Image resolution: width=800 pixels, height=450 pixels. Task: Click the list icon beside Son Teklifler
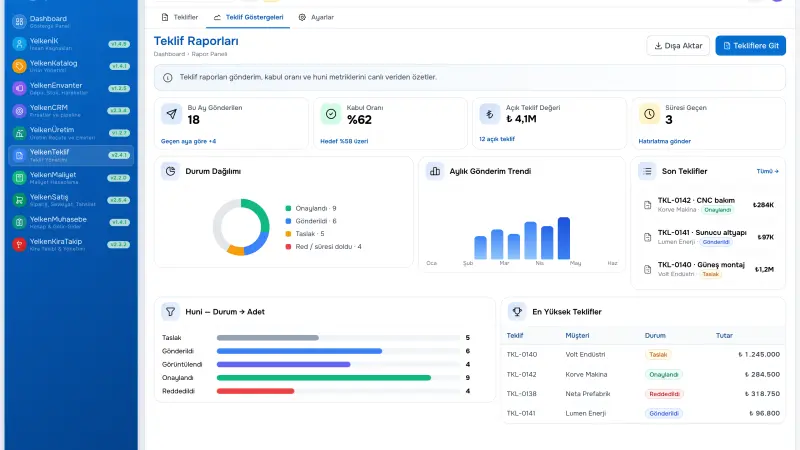click(647, 171)
